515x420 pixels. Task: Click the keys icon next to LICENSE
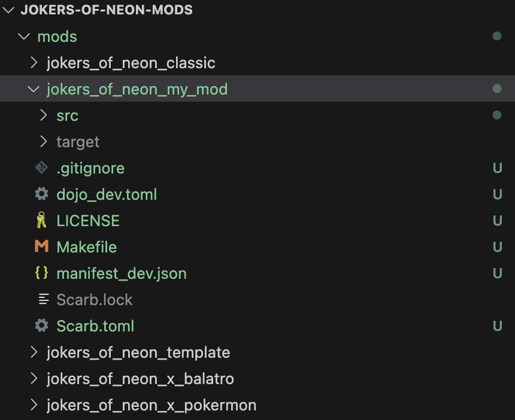pos(41,220)
